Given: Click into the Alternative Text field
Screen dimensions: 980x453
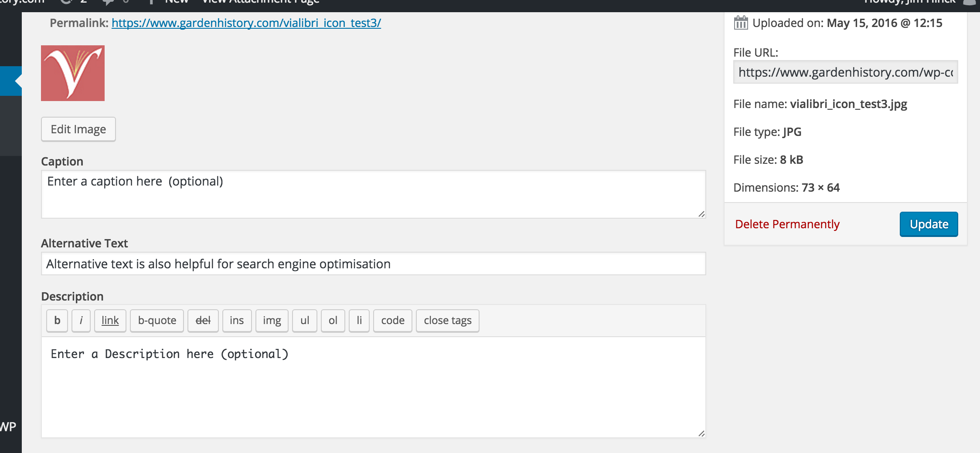Looking at the screenshot, I should click(x=374, y=264).
